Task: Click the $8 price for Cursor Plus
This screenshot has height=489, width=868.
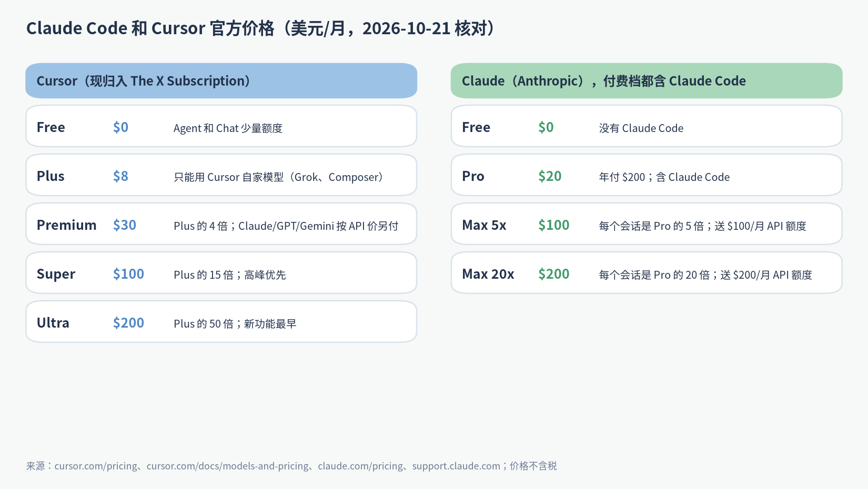Action: point(120,176)
